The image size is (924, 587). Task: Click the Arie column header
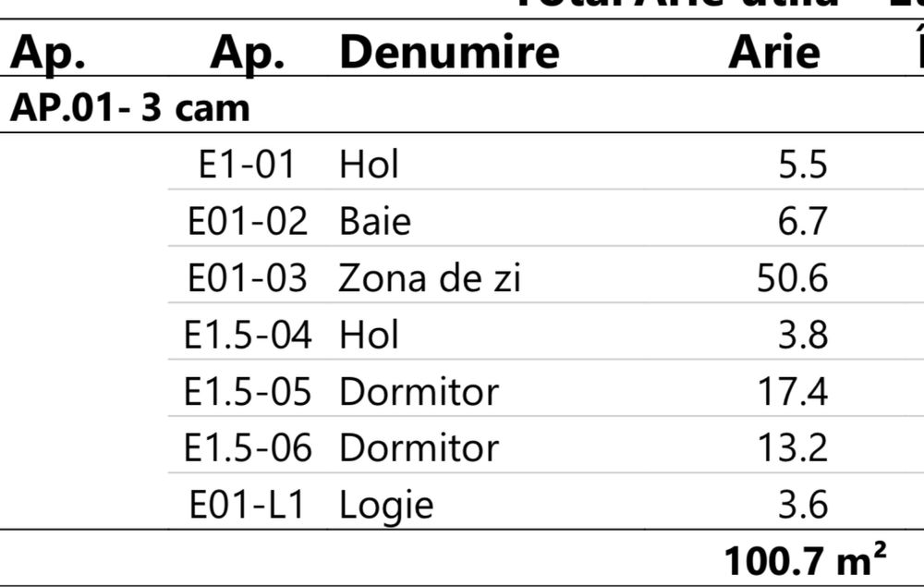(774, 53)
